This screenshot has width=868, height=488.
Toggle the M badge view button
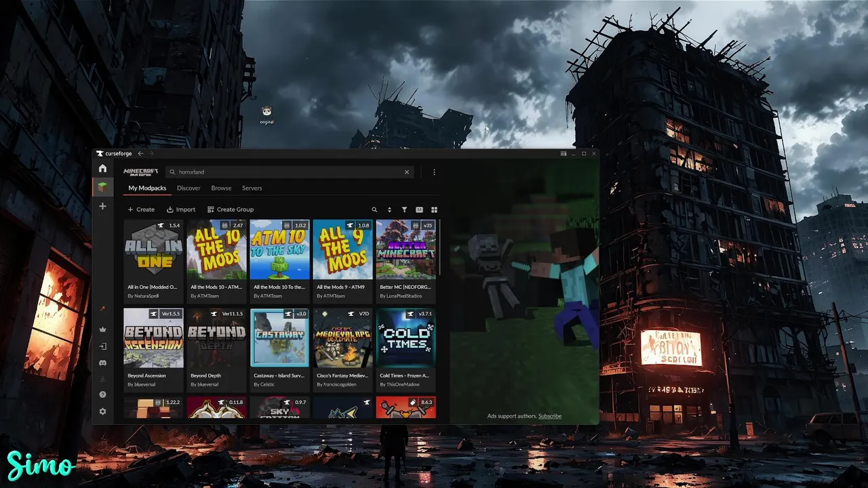coord(419,209)
